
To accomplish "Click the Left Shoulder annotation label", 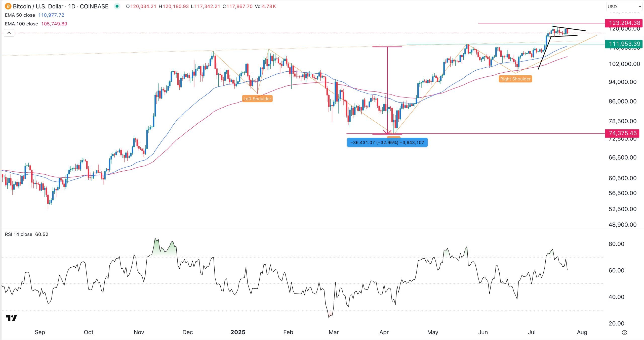I will click(257, 99).
